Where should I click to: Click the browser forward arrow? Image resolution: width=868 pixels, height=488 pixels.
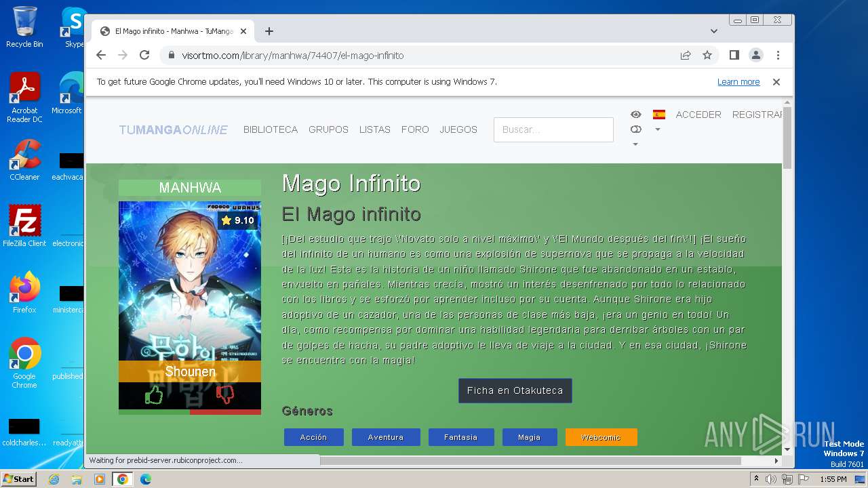(123, 56)
